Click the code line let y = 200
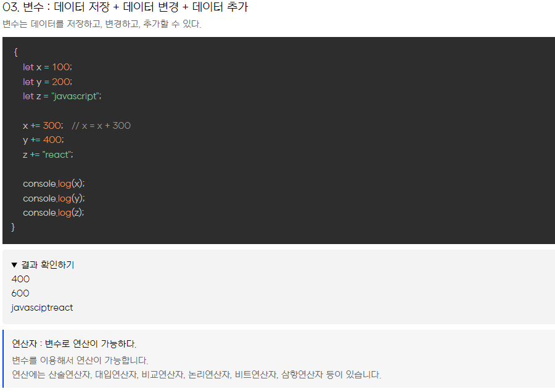Viewport: 555px width, 392px height. [47, 82]
